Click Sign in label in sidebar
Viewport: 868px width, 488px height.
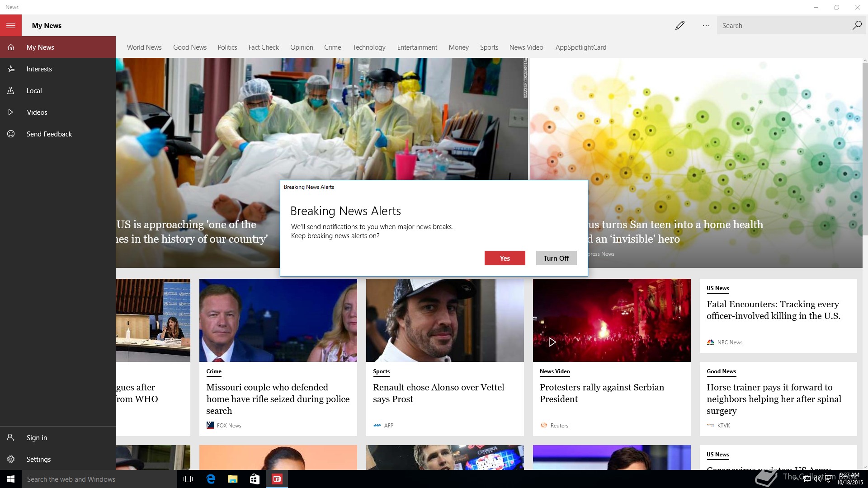(x=37, y=437)
